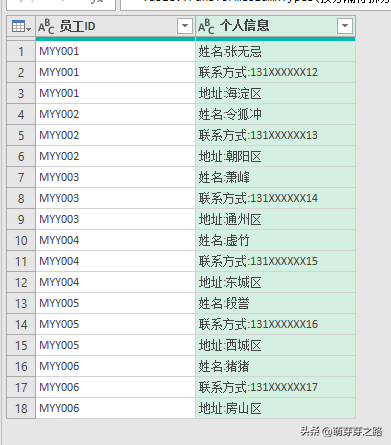The height and width of the screenshot is (445, 391).
Task: Click the ABC data type icon of 个人信息 column
Action: (206, 26)
